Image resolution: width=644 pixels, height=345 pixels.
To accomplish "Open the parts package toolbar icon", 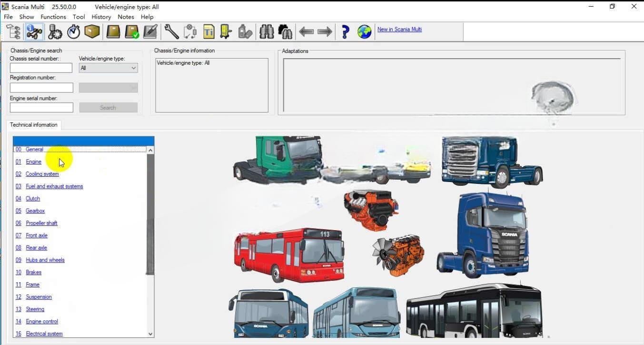I will coord(92,31).
